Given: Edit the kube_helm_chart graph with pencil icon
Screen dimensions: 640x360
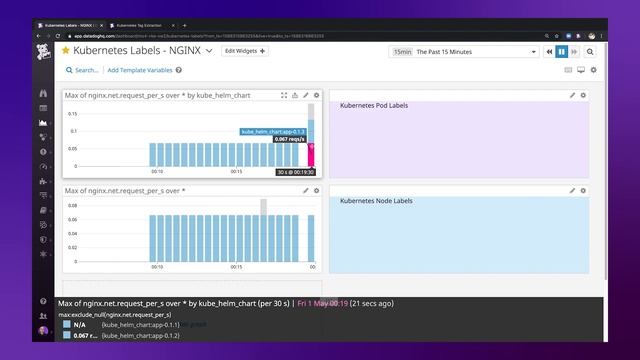Looking at the screenshot, I should pyautogui.click(x=306, y=95).
